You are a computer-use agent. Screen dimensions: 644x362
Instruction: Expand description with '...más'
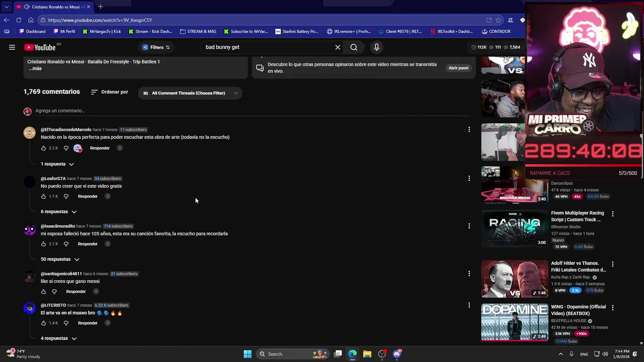pos(35,68)
